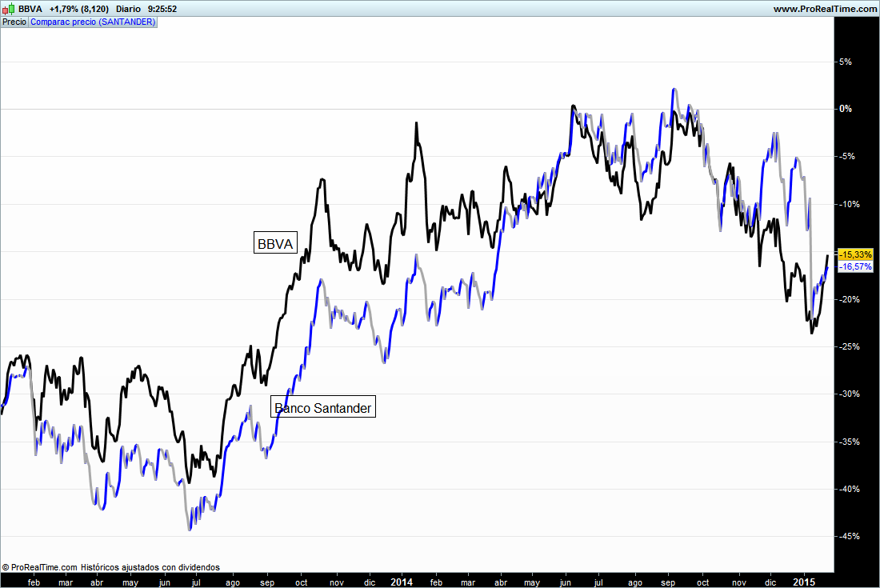Click the blue -16,57% price tag
Image resolution: width=880 pixels, height=588 pixels.
tap(855, 266)
